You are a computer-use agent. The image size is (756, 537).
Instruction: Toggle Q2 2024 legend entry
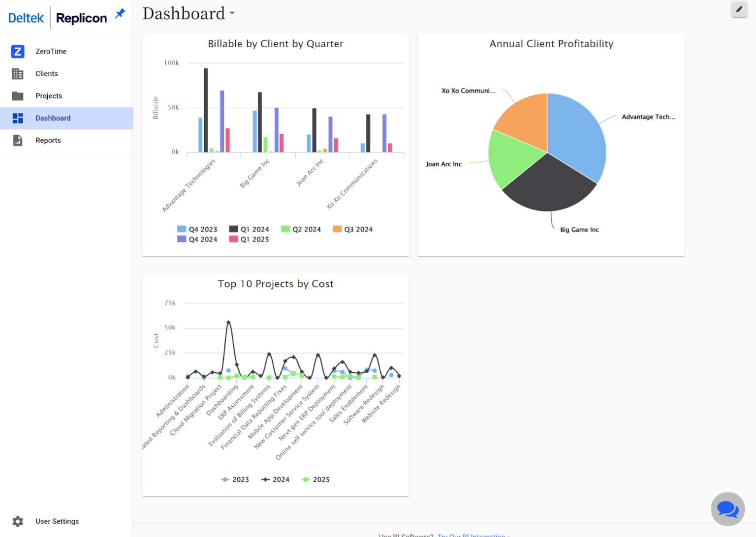(301, 229)
